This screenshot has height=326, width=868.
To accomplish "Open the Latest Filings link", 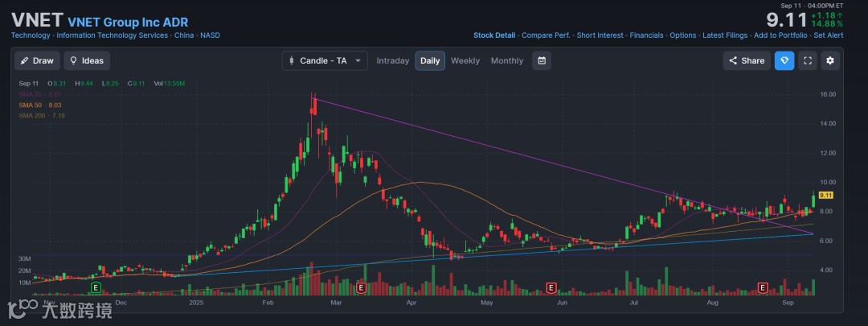I will (725, 35).
